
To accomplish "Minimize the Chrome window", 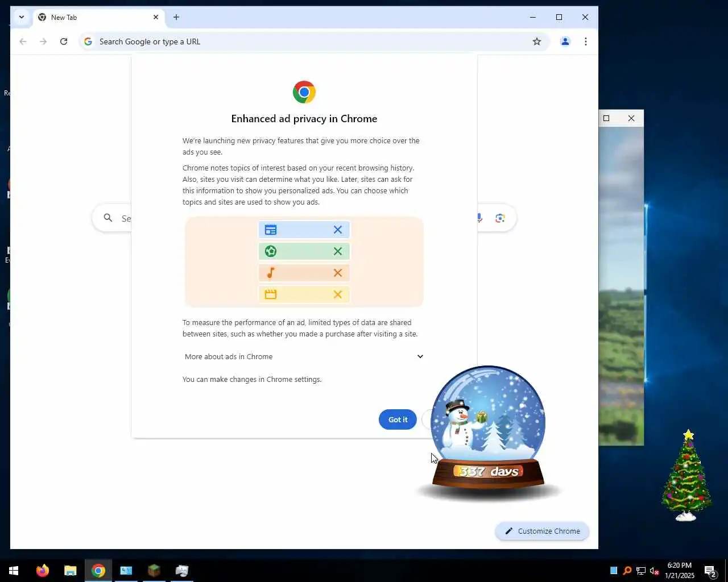I will pos(533,17).
